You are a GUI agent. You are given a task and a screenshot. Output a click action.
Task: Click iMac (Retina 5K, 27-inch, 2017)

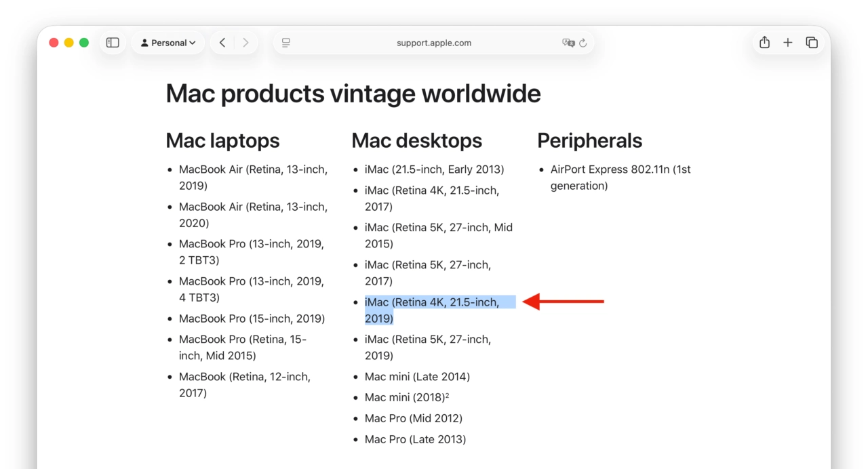[x=428, y=273]
